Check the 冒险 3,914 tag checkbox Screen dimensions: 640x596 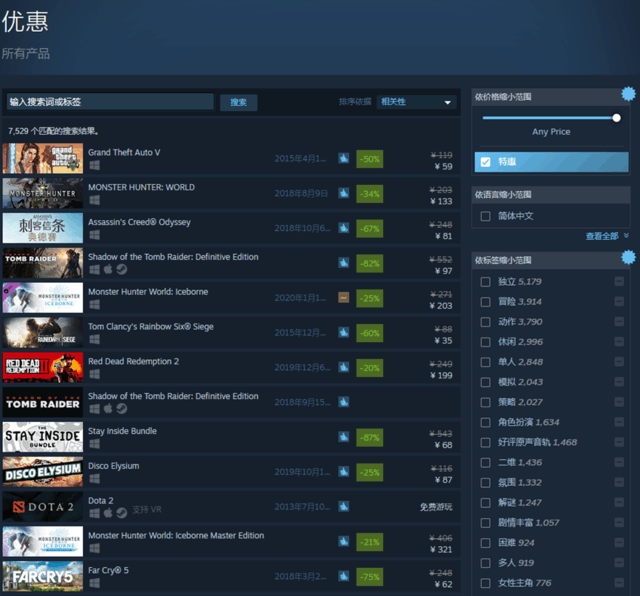coord(485,302)
